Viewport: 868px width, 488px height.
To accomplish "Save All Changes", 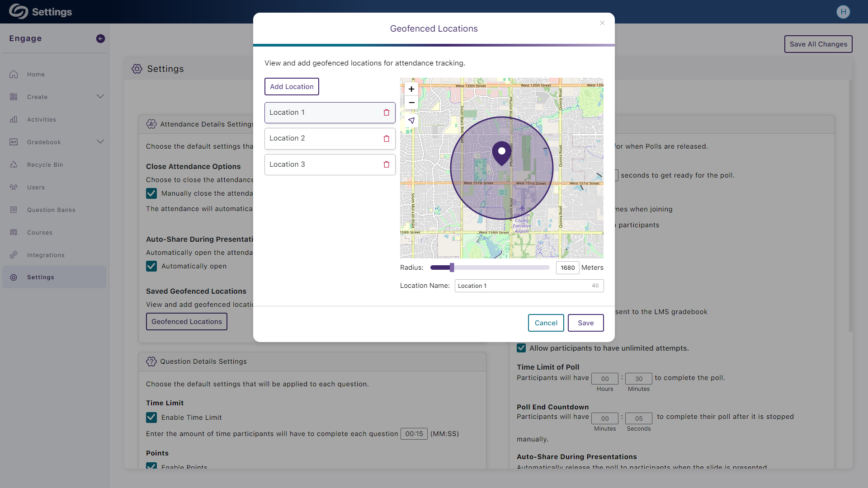I will click(818, 44).
